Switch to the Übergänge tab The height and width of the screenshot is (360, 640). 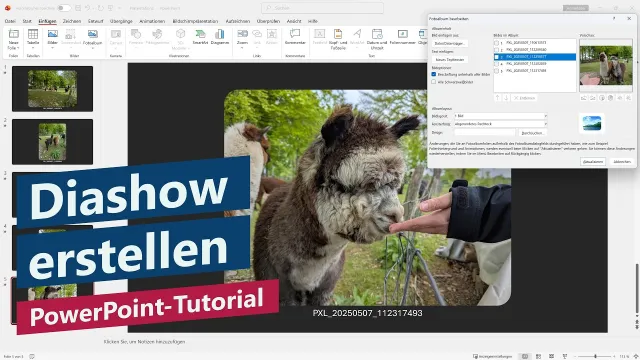pyautogui.click(x=121, y=21)
